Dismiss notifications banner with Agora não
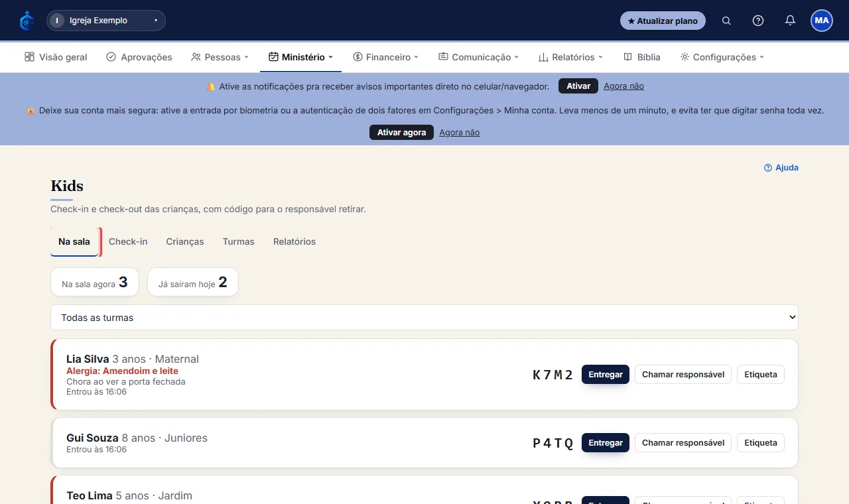 click(623, 86)
